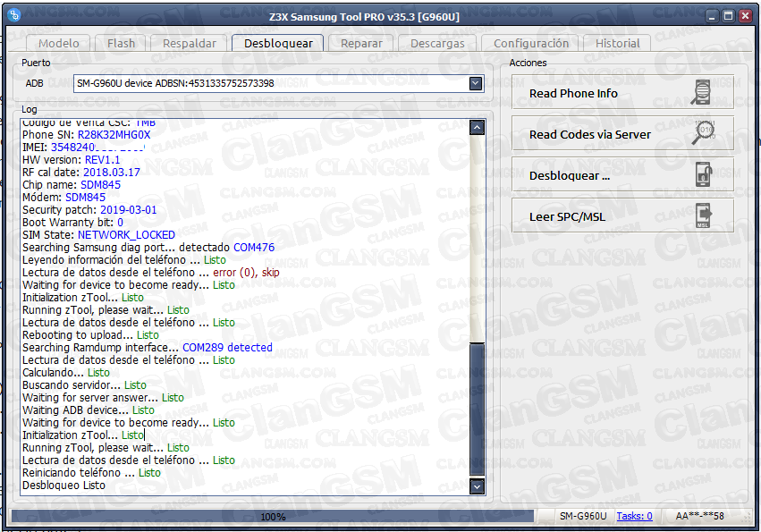Viewport: 761px width, 532px height.
Task: Click the 'Calculando...' log line
Action: (x=66, y=373)
